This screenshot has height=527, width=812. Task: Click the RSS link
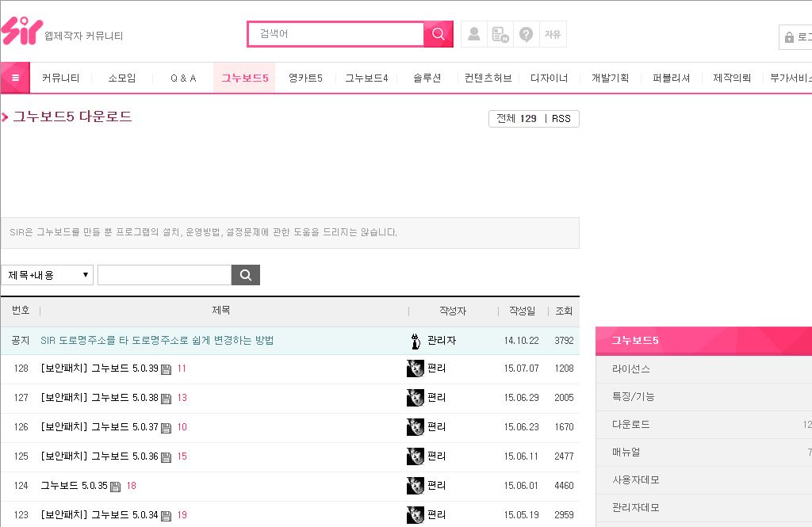click(561, 119)
